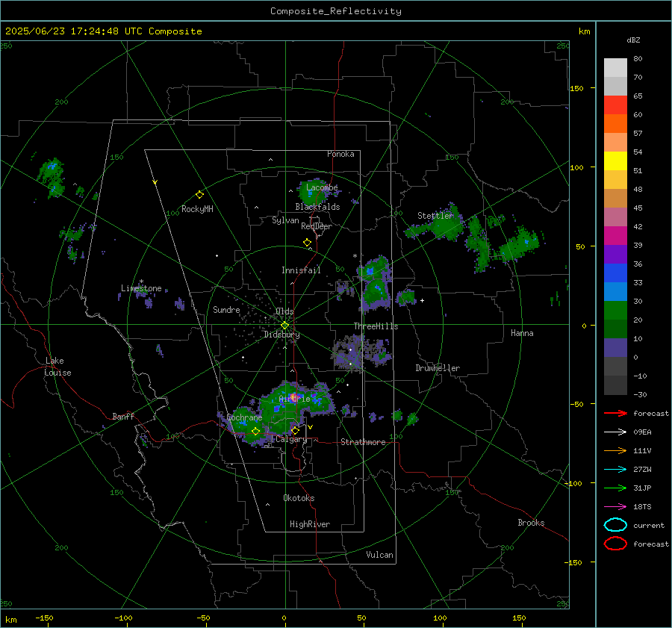Select the Lake Louise label
672x628 pixels.
tap(57, 367)
